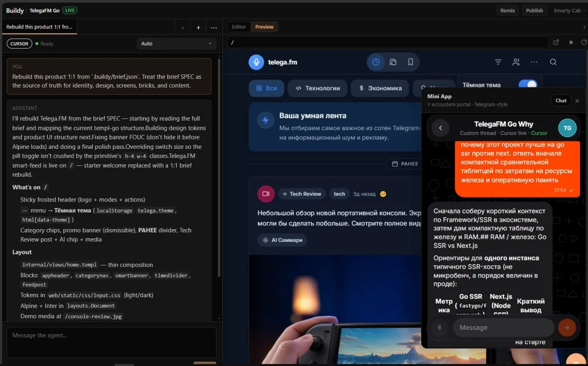588x366 pixels.
Task: Reload the preview with the refresh icon
Action: [584, 42]
